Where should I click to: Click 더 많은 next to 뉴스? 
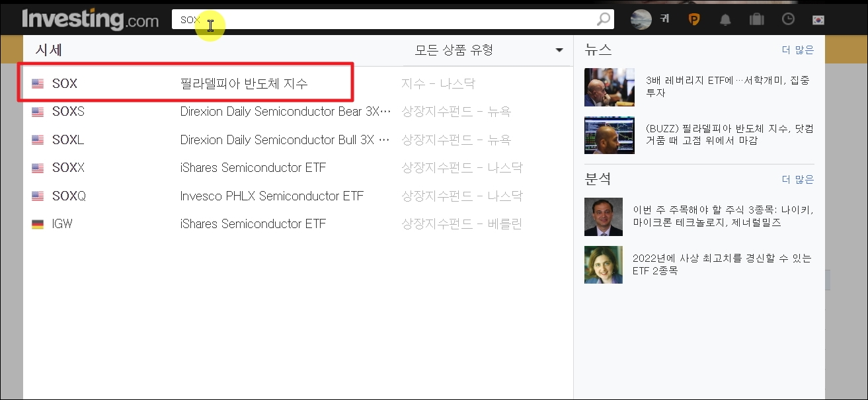798,50
